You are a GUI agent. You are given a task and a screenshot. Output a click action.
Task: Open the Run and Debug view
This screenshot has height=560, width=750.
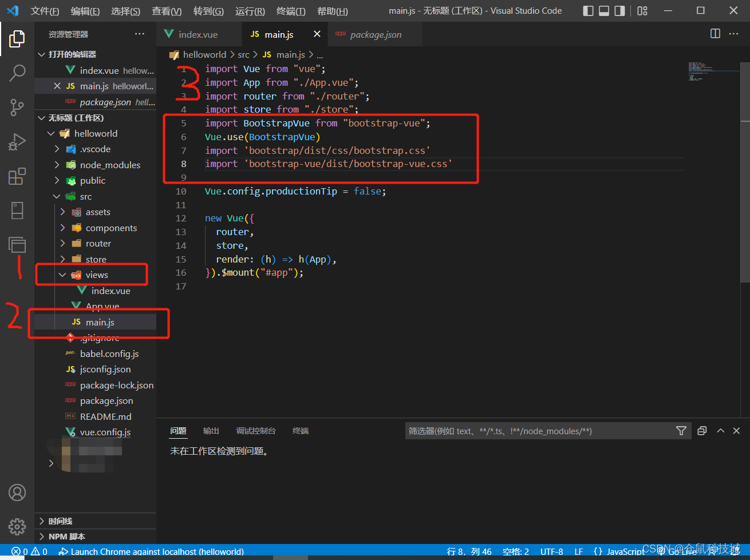17,142
